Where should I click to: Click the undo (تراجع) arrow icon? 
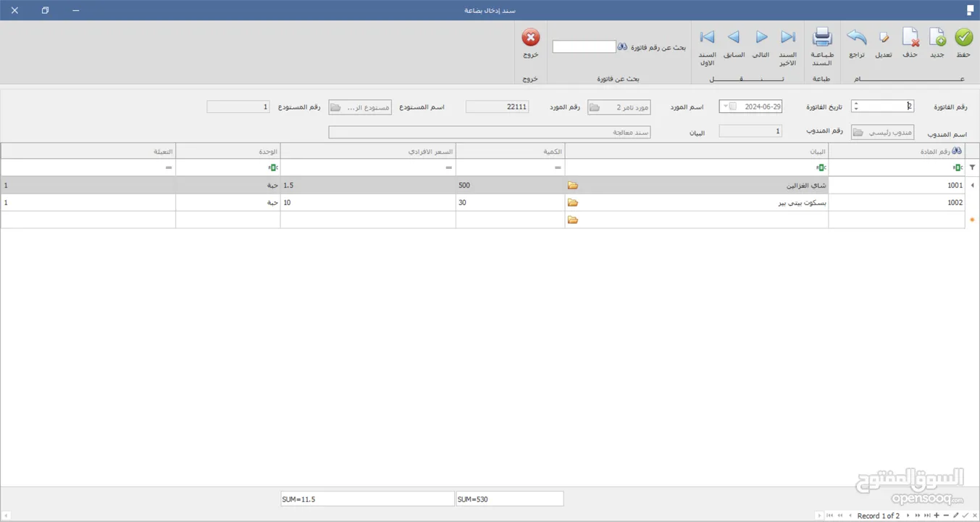[856, 37]
